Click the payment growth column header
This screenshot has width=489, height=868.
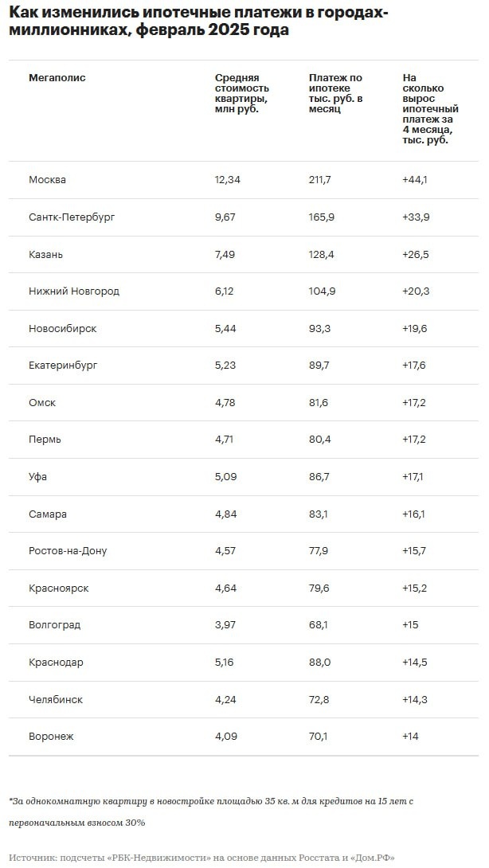(x=430, y=108)
